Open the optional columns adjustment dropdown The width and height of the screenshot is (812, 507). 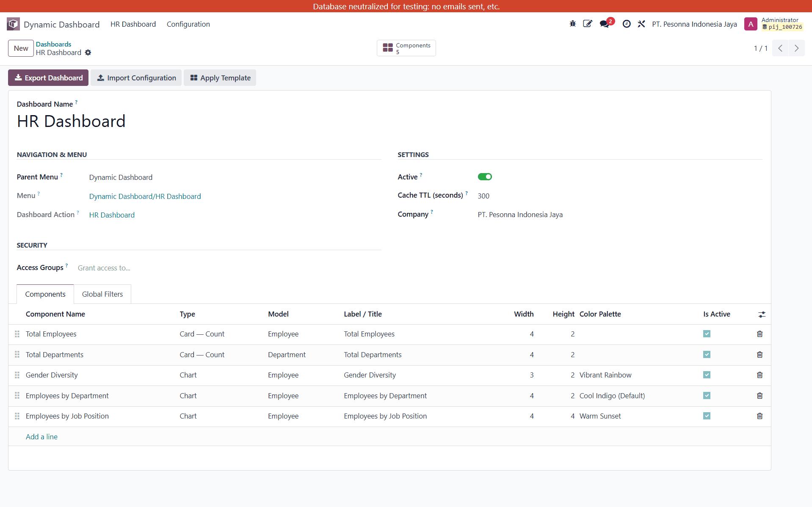pyautogui.click(x=762, y=314)
